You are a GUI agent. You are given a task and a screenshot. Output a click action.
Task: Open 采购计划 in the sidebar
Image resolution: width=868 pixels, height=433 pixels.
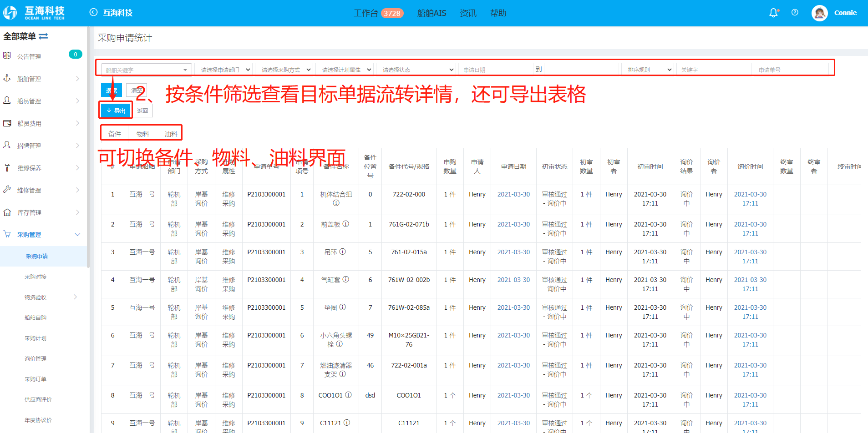36,338
